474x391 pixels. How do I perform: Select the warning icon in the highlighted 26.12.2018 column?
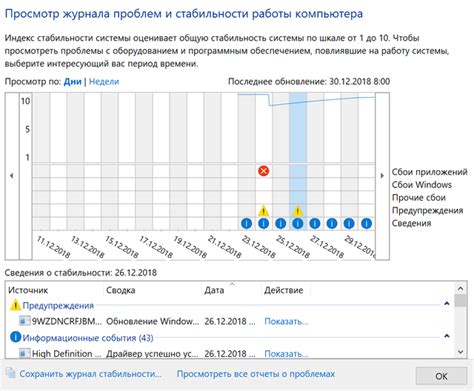point(298,211)
